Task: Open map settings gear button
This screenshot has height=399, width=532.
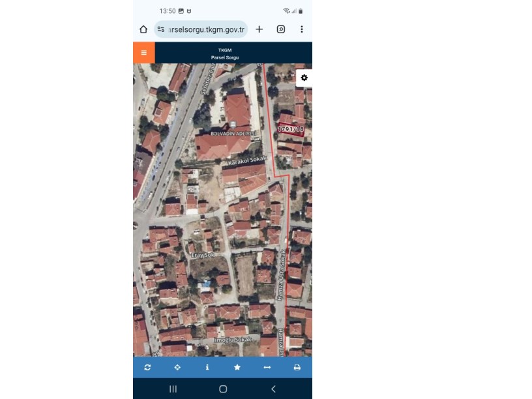Action: click(304, 78)
